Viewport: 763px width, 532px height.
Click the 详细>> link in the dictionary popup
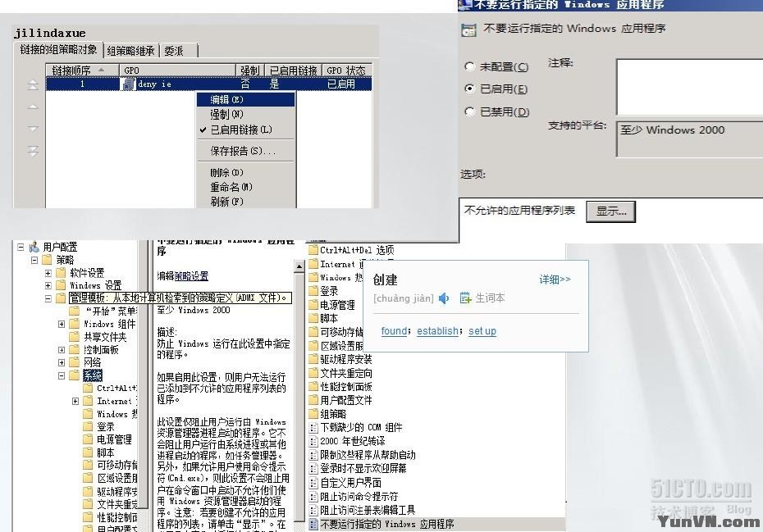tap(555, 280)
